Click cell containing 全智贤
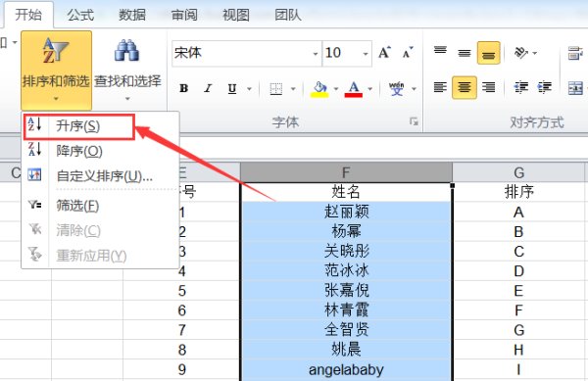The image size is (588, 381). [x=346, y=330]
